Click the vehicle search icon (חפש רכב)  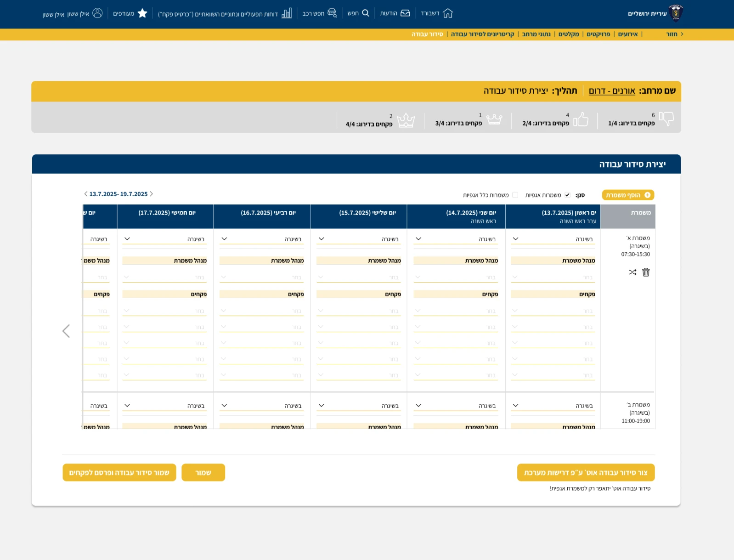click(332, 13)
